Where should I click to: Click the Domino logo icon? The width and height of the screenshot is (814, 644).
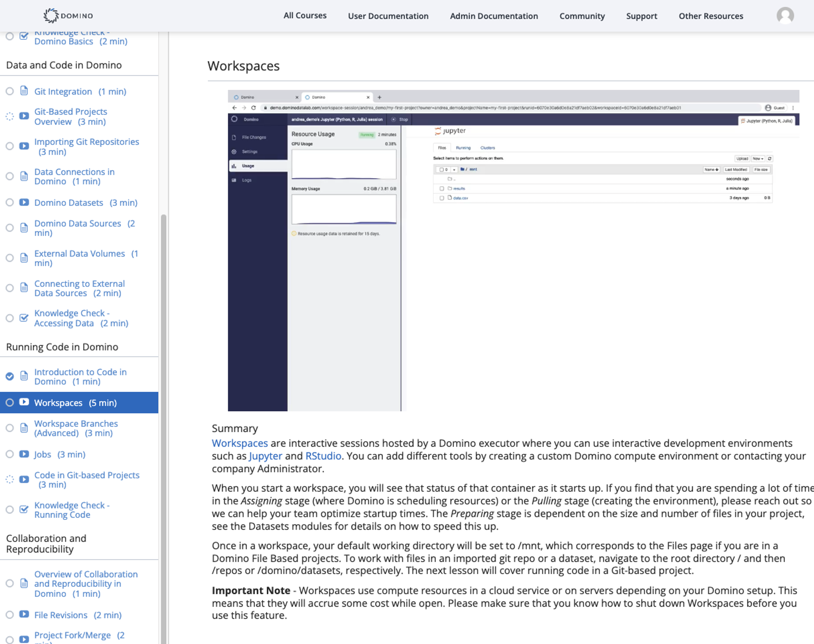[x=51, y=16]
